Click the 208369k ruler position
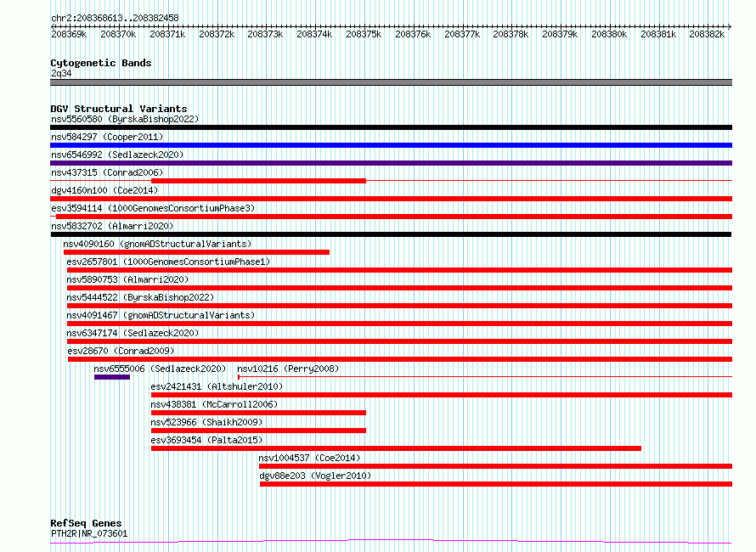The image size is (756, 552). coord(69,34)
